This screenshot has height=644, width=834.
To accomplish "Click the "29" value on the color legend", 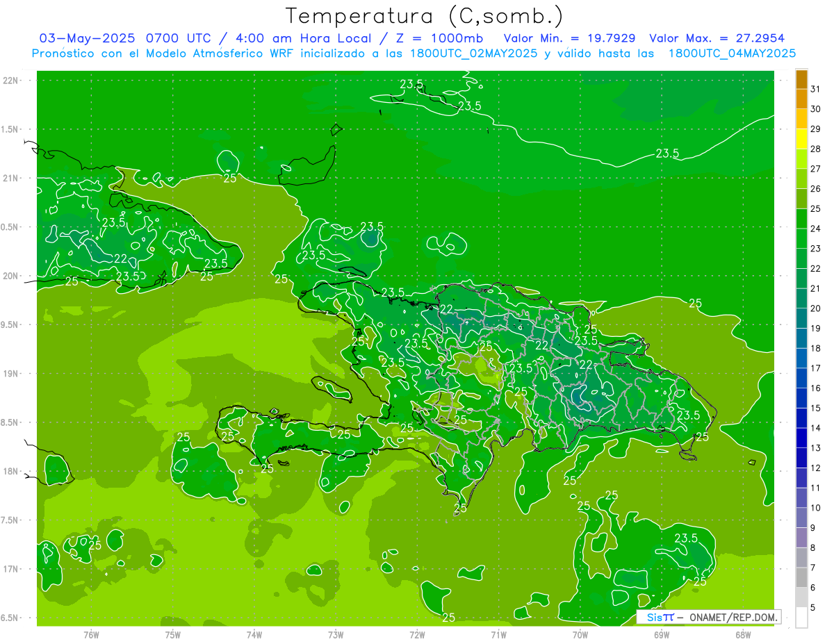I will click(x=815, y=129).
